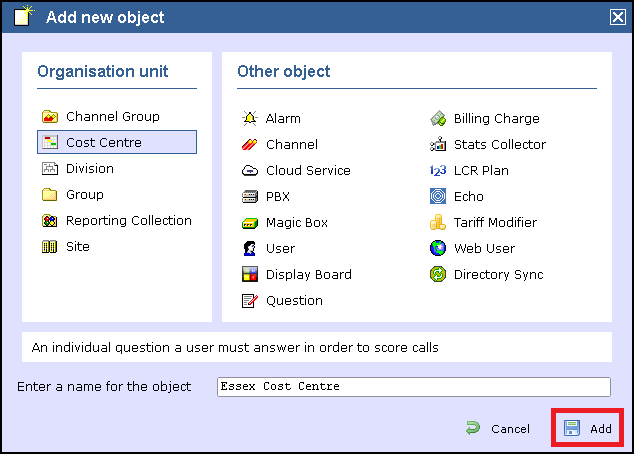
Task: Click the Channel Group folder icon
Action: tap(50, 116)
